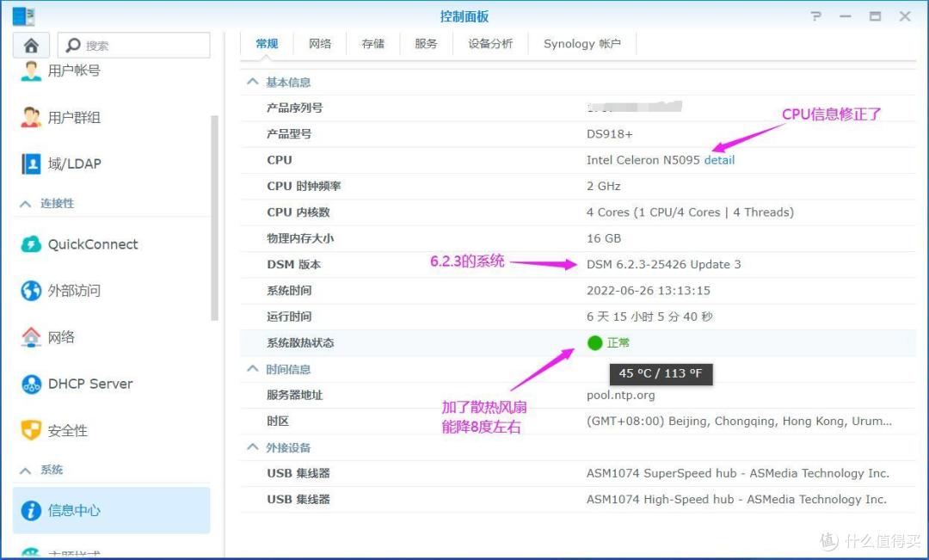Screen dimensions: 929x560
Task: Collapse the 系统 sidebar group
Action: tap(25, 471)
